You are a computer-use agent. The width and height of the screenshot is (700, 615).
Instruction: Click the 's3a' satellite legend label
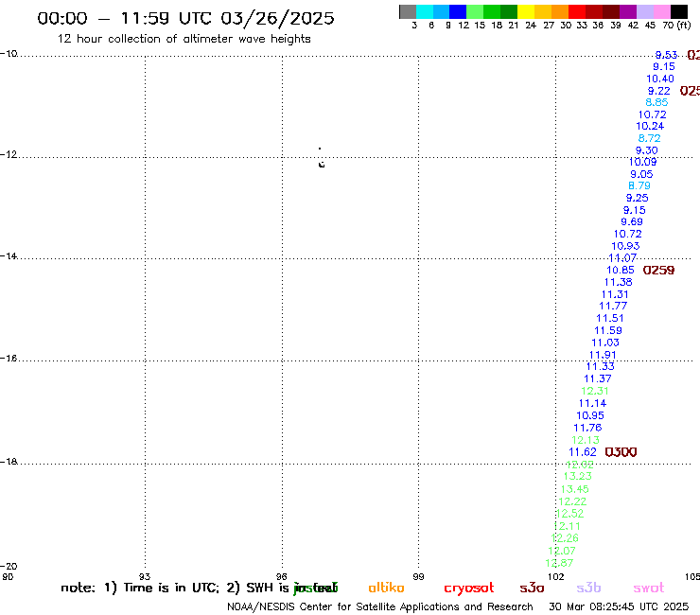(x=532, y=588)
